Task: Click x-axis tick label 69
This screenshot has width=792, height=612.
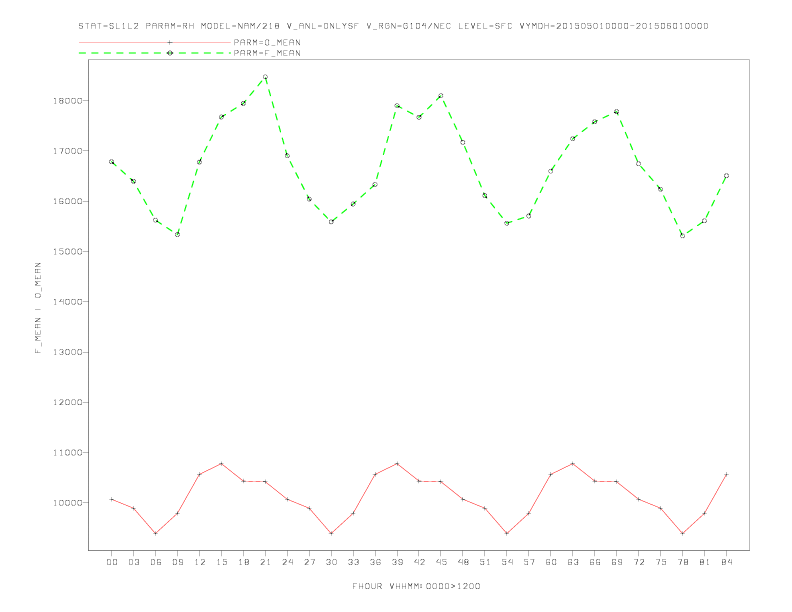Action: (617, 562)
